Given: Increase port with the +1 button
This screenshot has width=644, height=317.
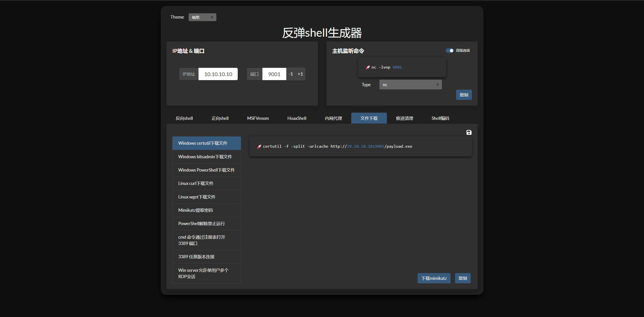Looking at the screenshot, I should click(300, 74).
